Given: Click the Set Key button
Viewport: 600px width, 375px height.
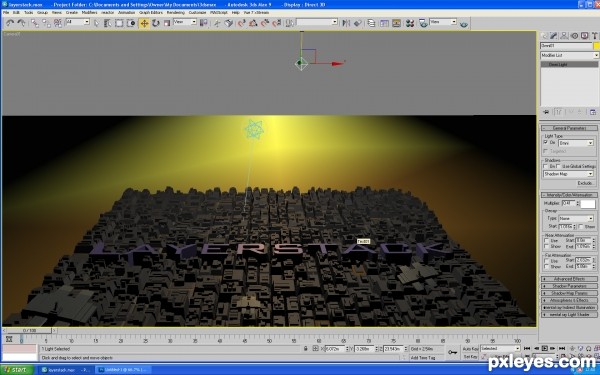Looking at the screenshot, I should coord(470,357).
